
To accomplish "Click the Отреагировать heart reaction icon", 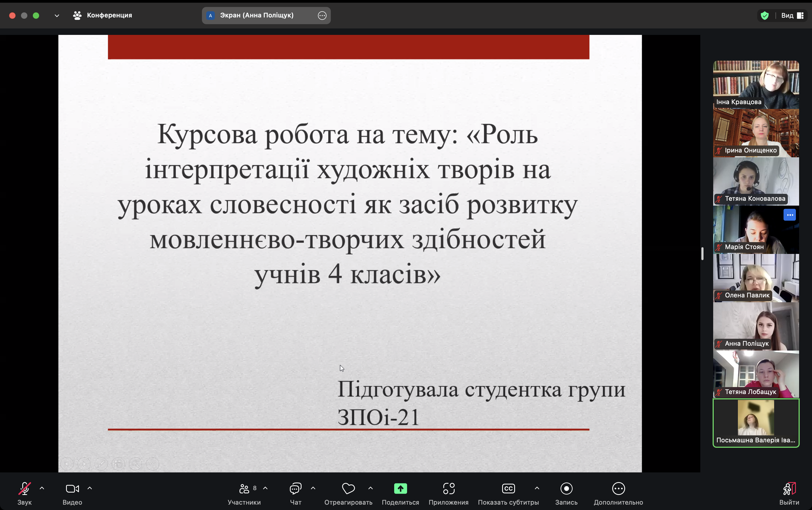I will (348, 489).
